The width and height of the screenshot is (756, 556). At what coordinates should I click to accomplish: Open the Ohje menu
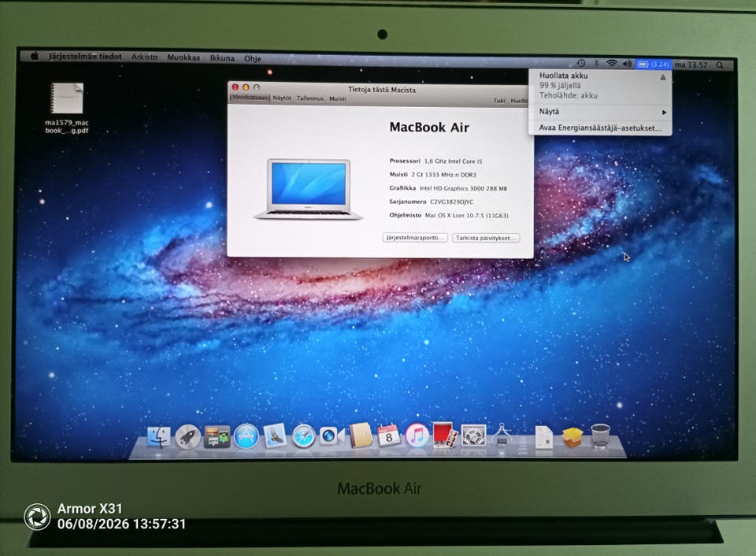coord(253,58)
